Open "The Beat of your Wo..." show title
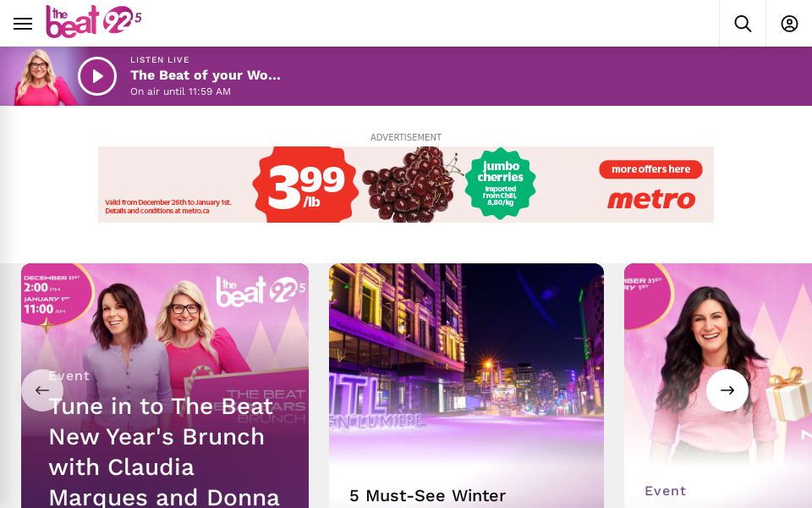Viewport: 812px width, 508px height. click(205, 75)
